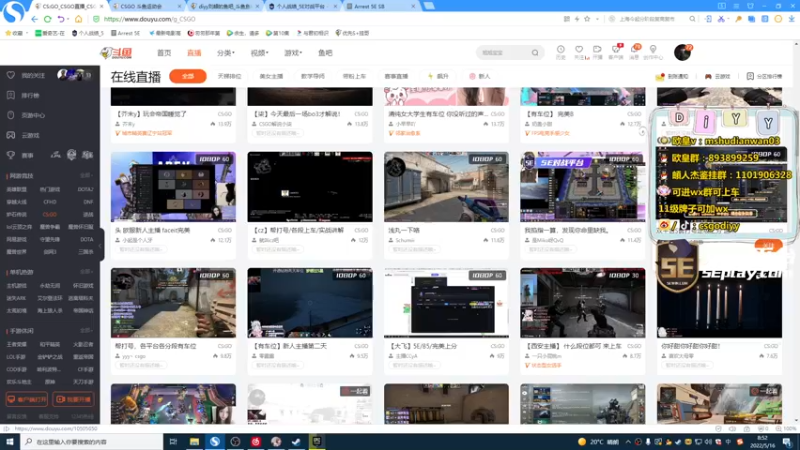Select the orange 全部 filter pill
This screenshot has width=800, height=450.
pyautogui.click(x=188, y=76)
